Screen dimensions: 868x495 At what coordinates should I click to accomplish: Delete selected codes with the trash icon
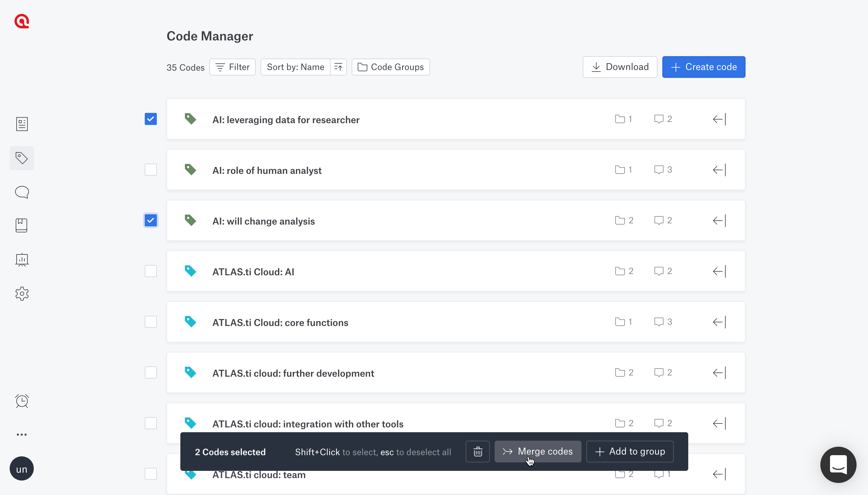[477, 451]
